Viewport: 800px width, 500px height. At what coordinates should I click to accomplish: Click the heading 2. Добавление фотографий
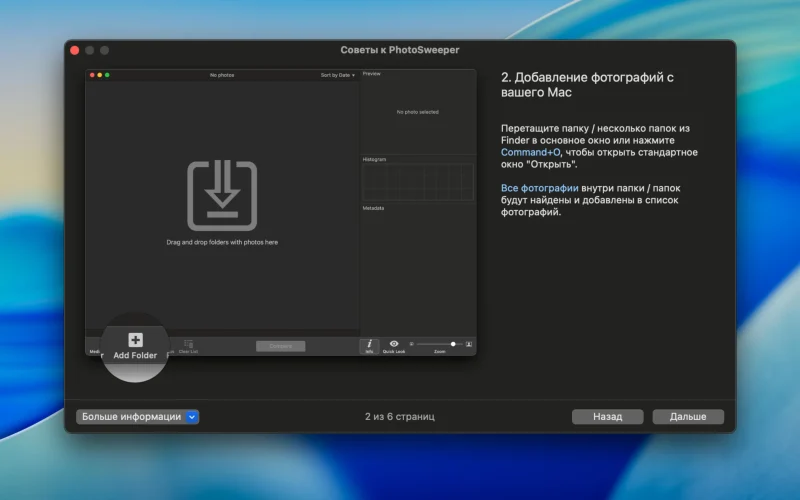click(587, 85)
